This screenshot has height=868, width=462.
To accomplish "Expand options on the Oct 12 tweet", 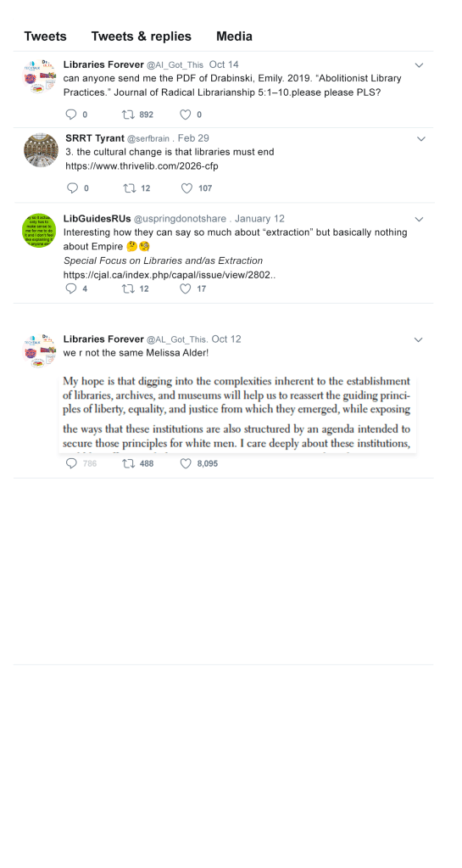I will coord(418,340).
